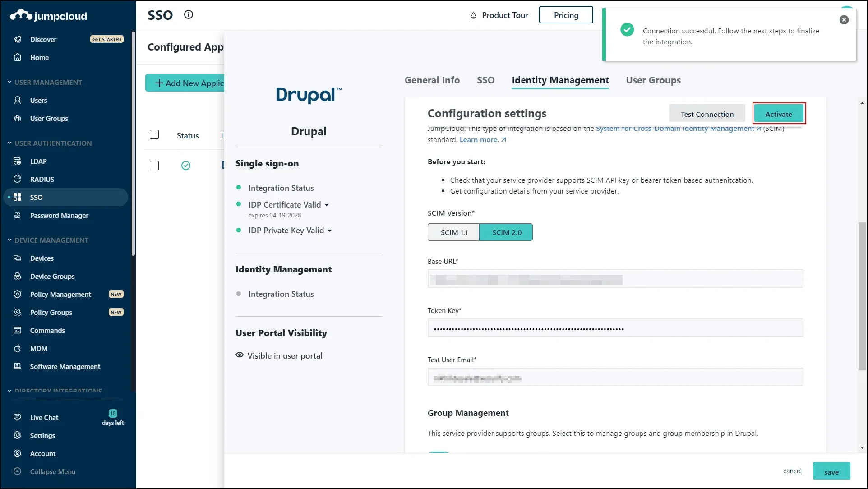Collapse the USER MANAGEMENT section
868x489 pixels.
[x=9, y=82]
